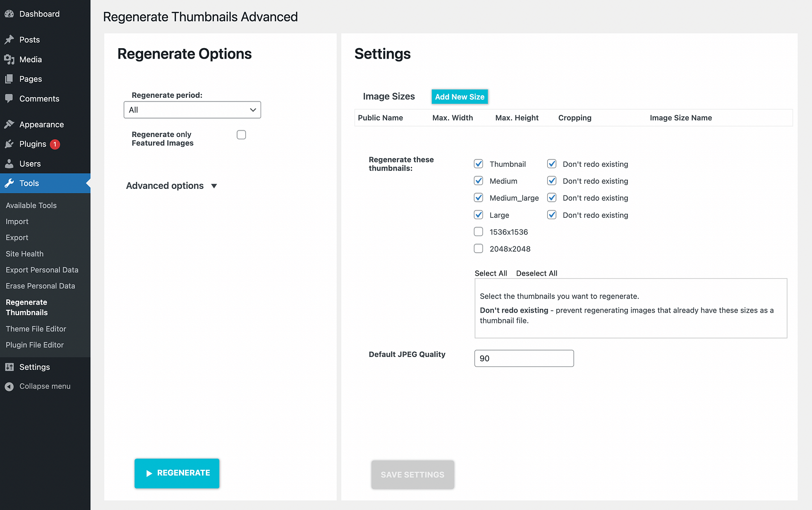This screenshot has width=812, height=510.
Task: Open Available Tools submenu item
Action: 31,205
